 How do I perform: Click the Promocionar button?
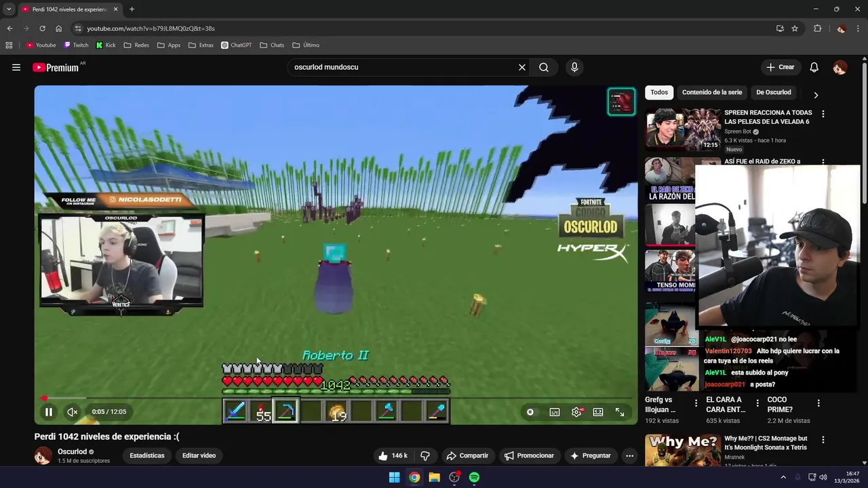pyautogui.click(x=529, y=455)
